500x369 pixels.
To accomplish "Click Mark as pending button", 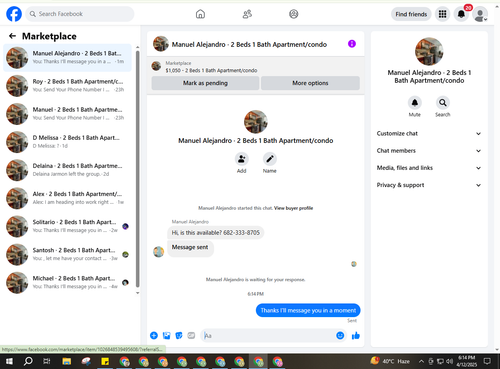I will [205, 83].
